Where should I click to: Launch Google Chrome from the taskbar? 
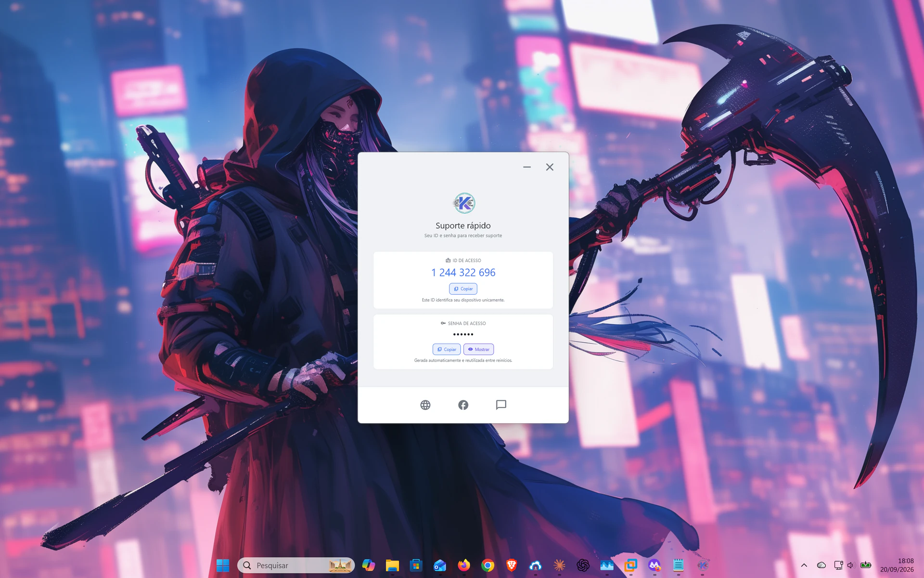488,565
